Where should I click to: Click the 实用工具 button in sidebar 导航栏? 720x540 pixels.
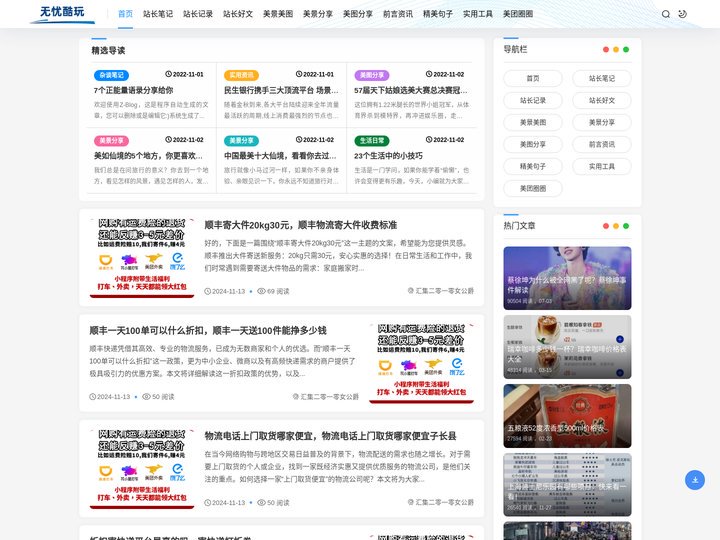tap(602, 167)
